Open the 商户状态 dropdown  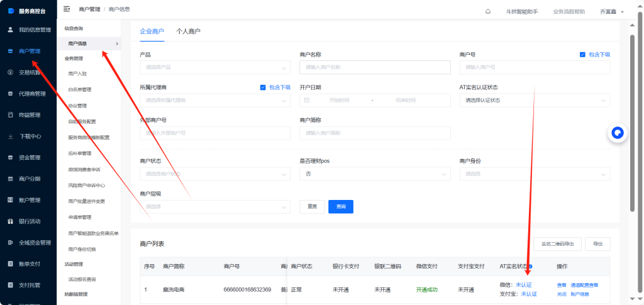[215, 174]
